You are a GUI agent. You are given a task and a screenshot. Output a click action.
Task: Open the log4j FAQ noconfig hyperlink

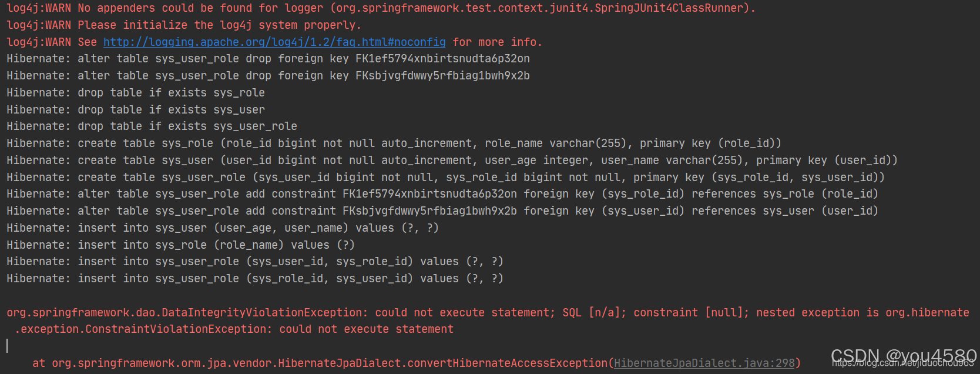pyautogui.click(x=274, y=42)
